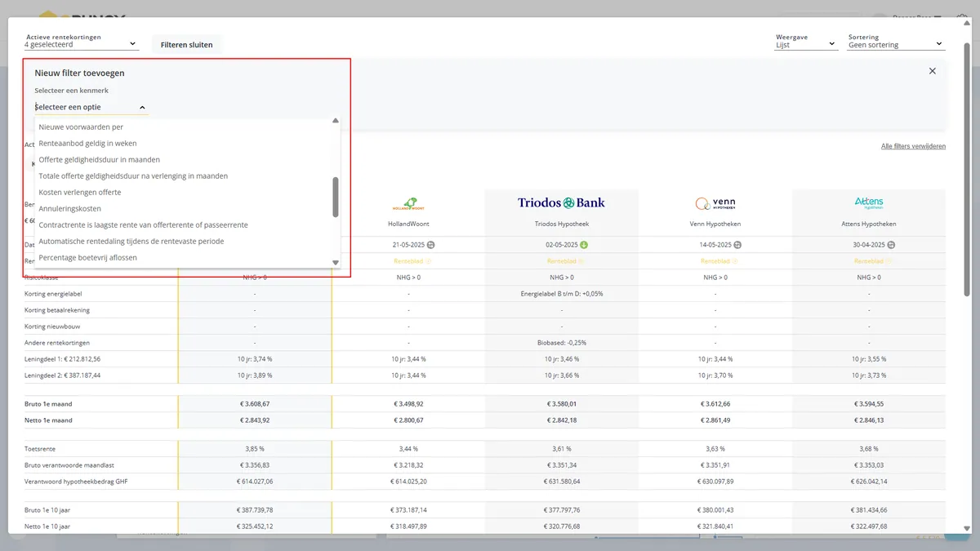Choose 'Offerte geldigheidsduur in maanden'
The height and width of the screenshot is (551, 980).
pos(187,159)
